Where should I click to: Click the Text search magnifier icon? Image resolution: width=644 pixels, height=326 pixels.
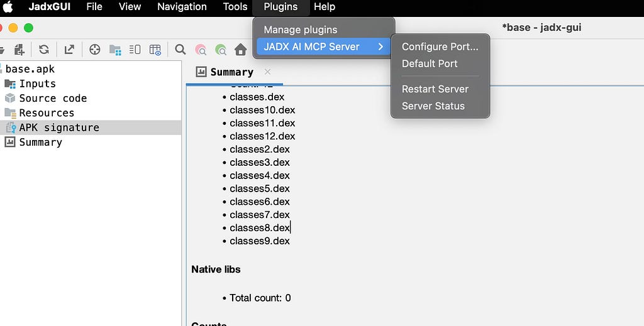point(180,50)
